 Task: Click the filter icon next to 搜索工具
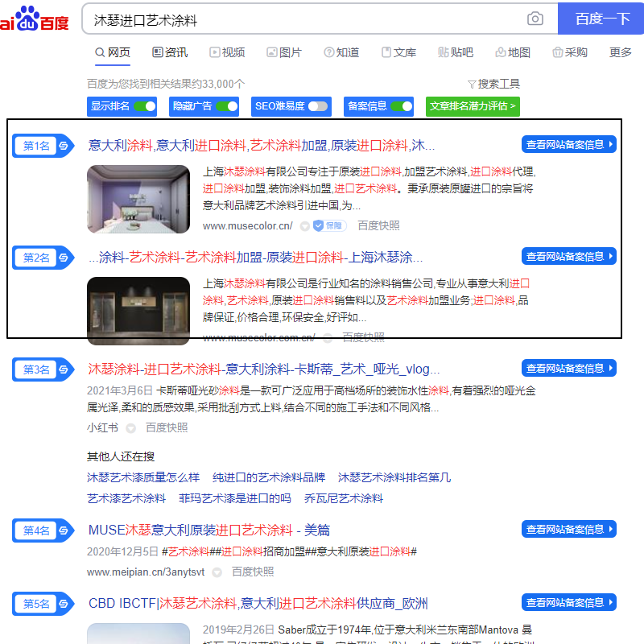[x=472, y=85]
